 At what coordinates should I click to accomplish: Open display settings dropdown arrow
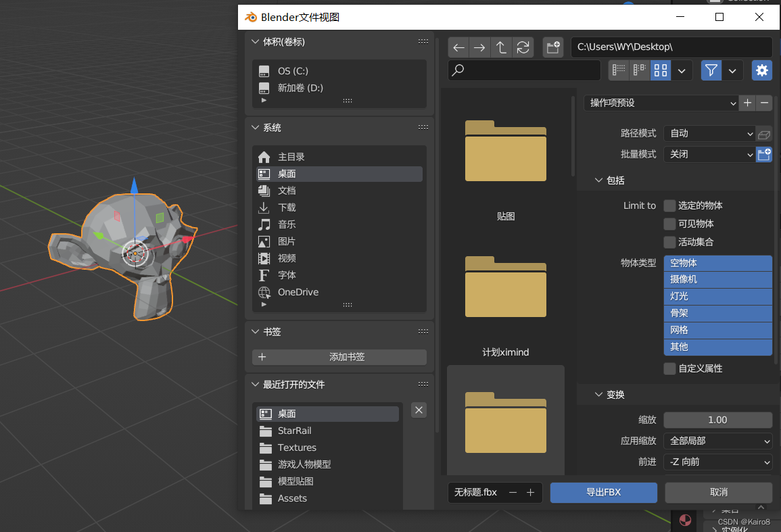pyautogui.click(x=682, y=70)
